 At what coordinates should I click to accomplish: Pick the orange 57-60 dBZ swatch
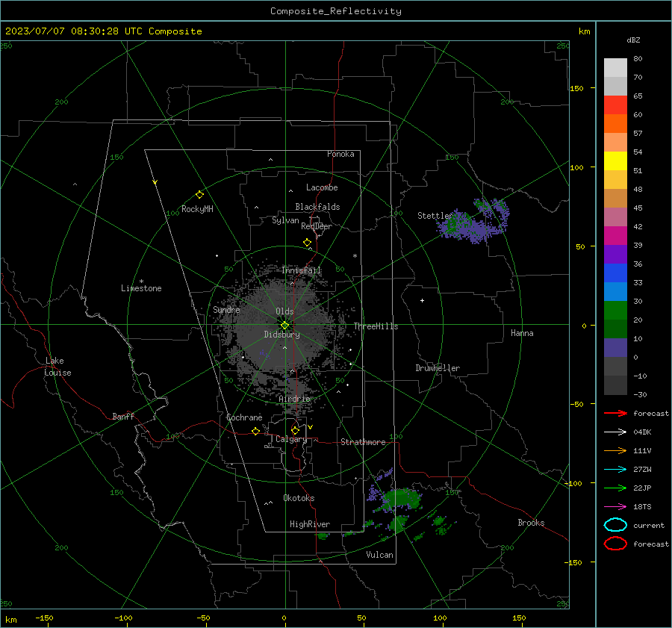pos(615,124)
